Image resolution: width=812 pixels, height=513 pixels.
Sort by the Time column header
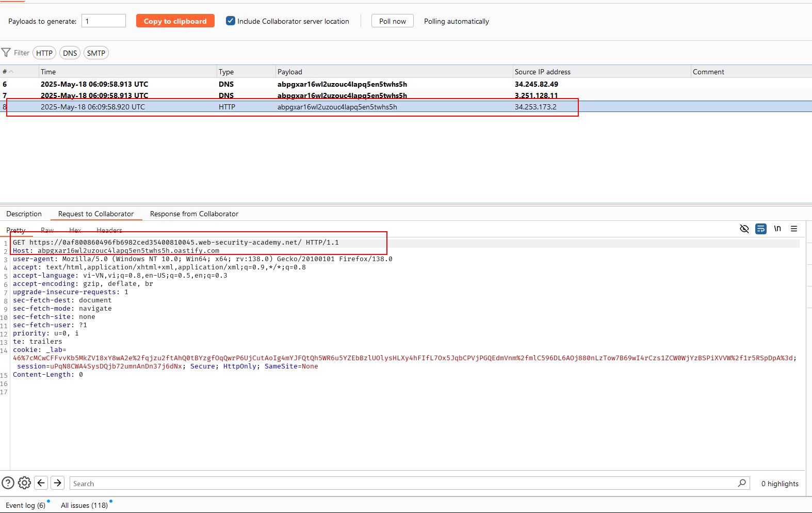(128, 72)
